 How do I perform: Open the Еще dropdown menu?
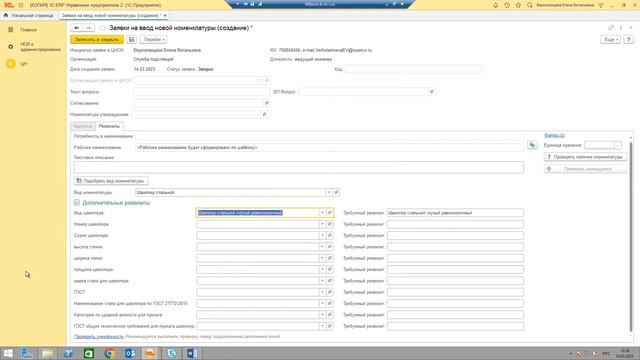pos(611,40)
